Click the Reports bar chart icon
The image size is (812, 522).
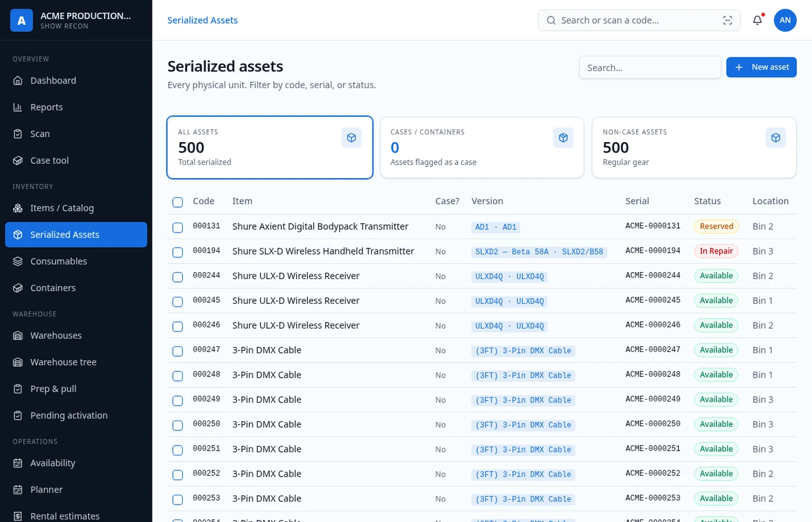18,107
